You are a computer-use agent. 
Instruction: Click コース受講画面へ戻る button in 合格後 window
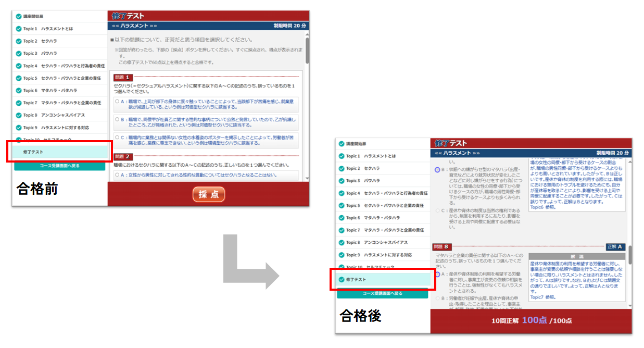pyautogui.click(x=383, y=294)
